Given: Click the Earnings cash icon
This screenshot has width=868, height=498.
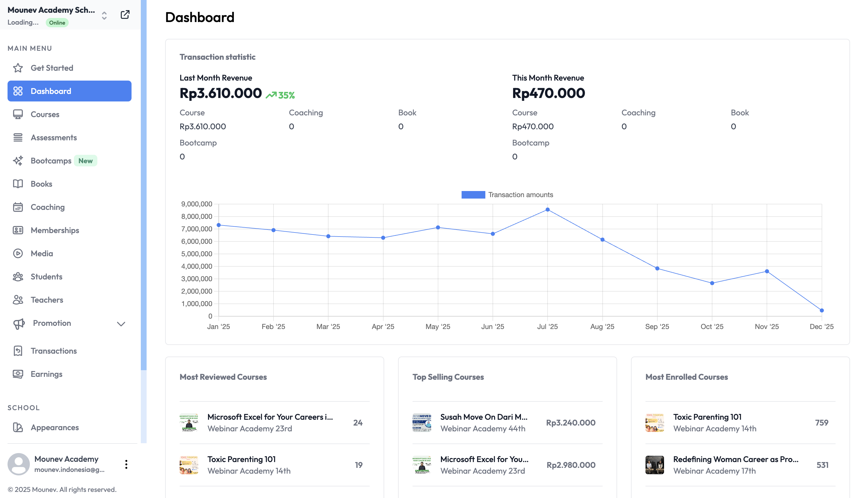Looking at the screenshot, I should pyautogui.click(x=18, y=374).
